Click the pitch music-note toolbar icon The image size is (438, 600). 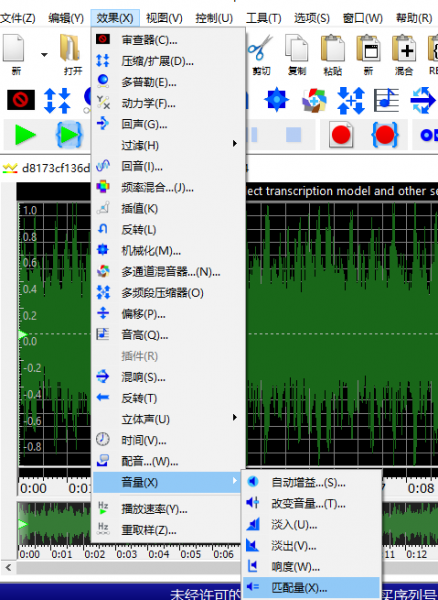[x=386, y=100]
